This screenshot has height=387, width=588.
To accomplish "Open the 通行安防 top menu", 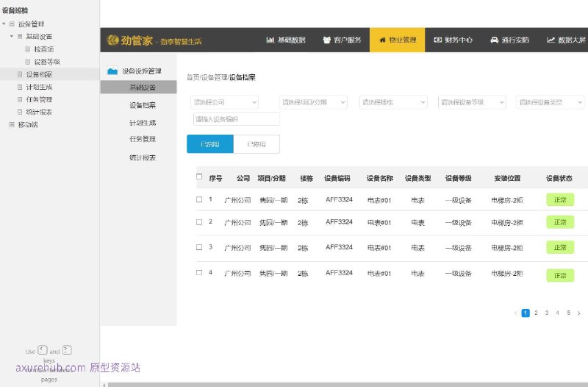I will click(x=509, y=40).
